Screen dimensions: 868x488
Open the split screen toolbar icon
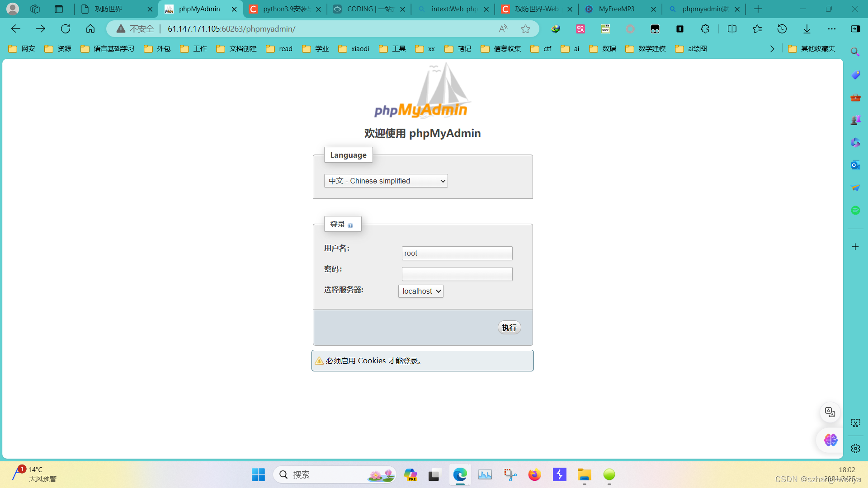pos(732,29)
